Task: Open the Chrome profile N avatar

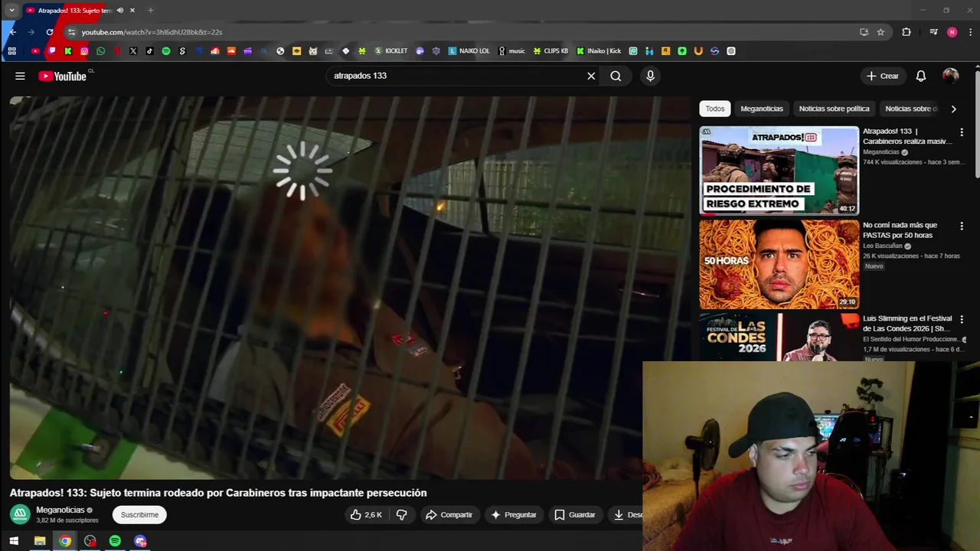Action: point(952,32)
